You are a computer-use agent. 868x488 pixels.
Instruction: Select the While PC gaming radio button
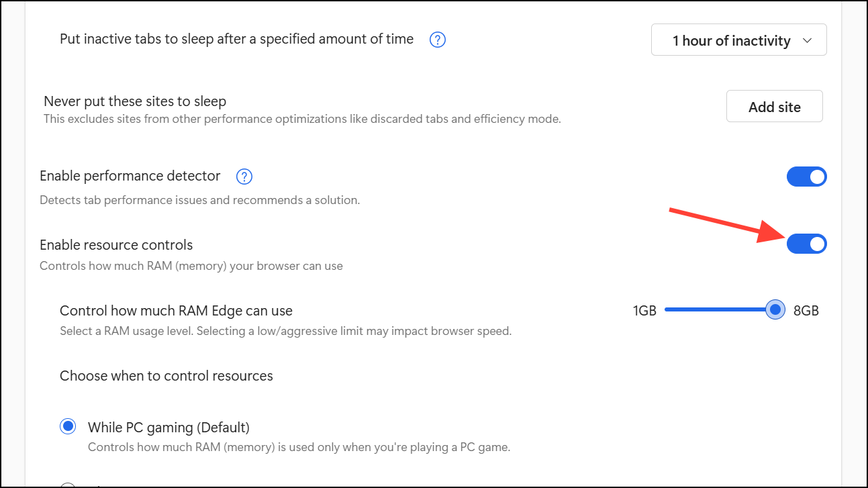(68, 426)
